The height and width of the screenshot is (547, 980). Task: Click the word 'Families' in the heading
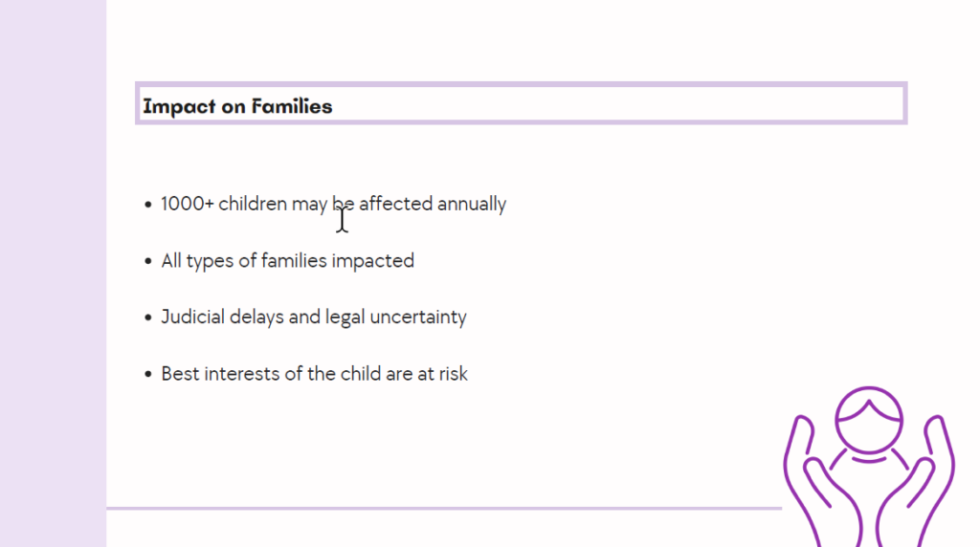click(x=292, y=106)
